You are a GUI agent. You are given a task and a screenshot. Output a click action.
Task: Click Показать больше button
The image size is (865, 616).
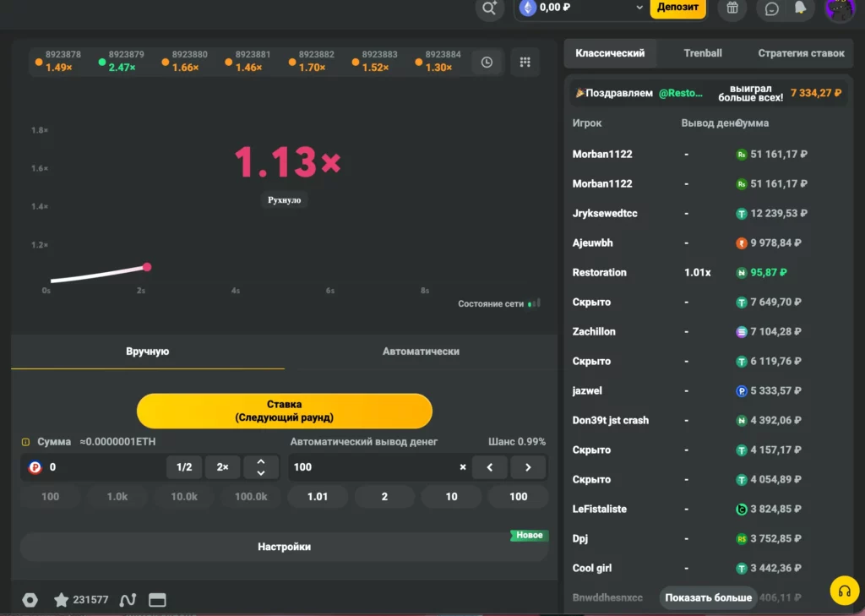coord(709,597)
